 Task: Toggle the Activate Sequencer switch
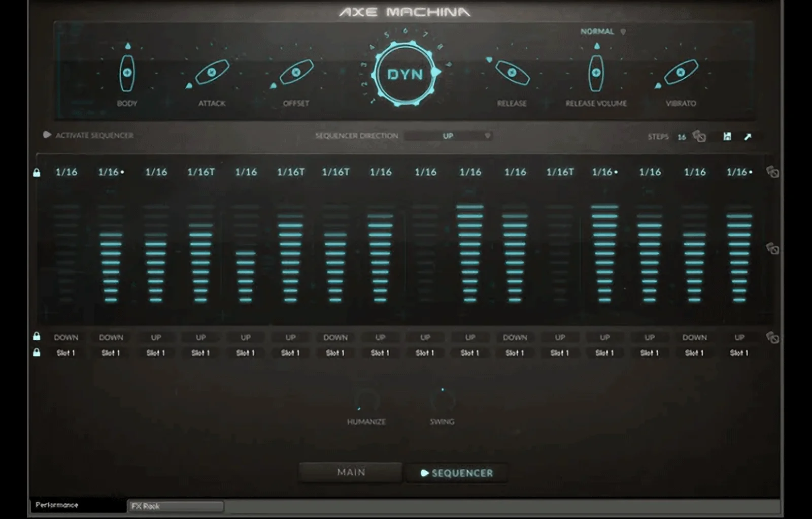coord(47,135)
